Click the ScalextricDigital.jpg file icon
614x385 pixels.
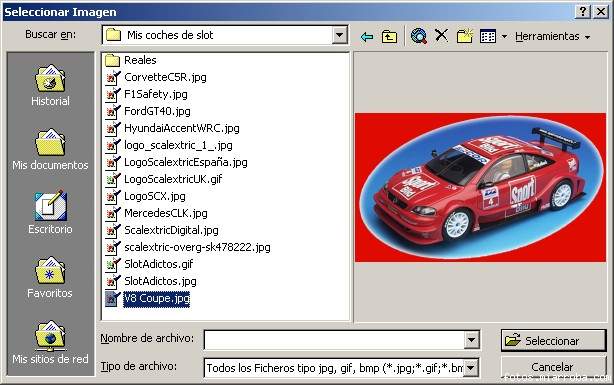tap(112, 230)
